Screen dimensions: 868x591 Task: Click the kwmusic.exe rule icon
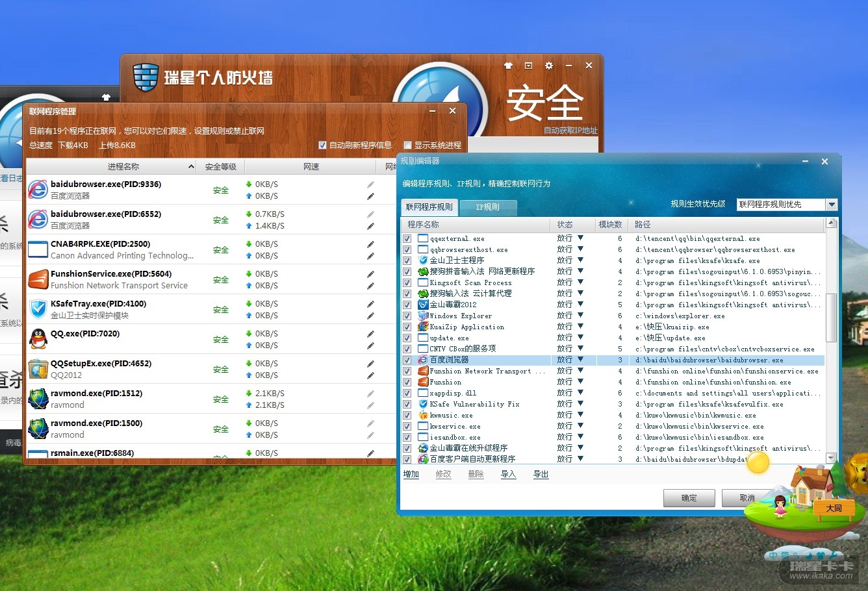pyautogui.click(x=423, y=415)
